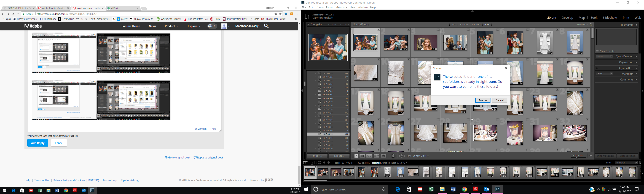Show the main window display 1 button

point(306,163)
